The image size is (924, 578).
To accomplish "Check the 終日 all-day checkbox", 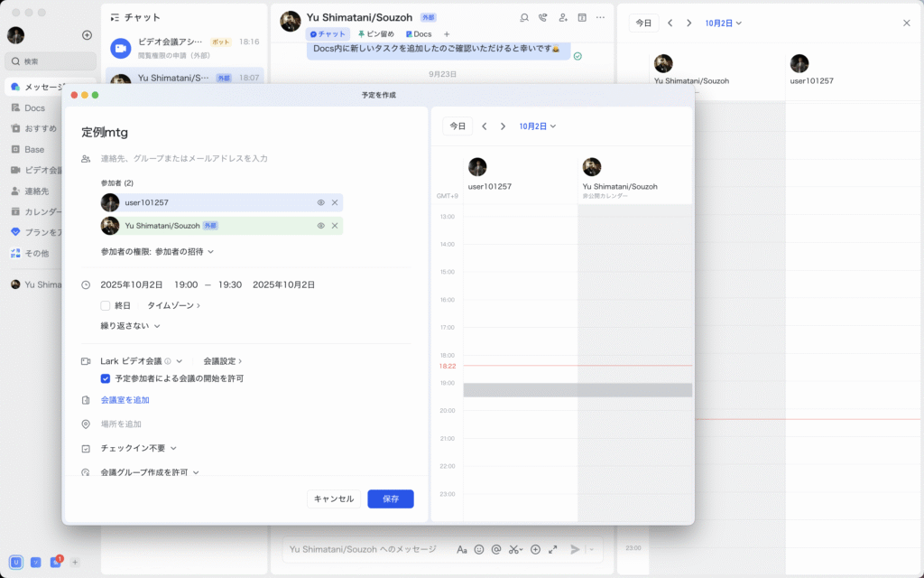I will tap(106, 305).
